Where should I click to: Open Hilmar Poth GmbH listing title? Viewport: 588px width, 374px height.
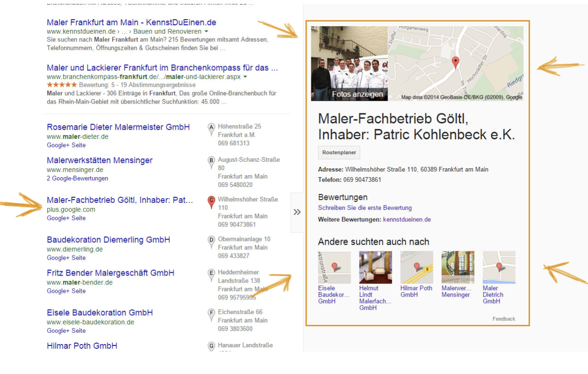82,346
